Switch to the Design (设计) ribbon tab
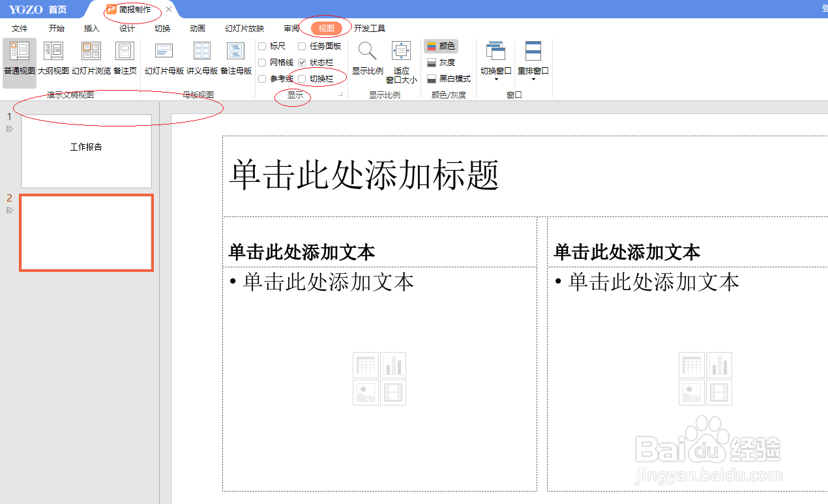The height and width of the screenshot is (504, 828). pos(127,29)
